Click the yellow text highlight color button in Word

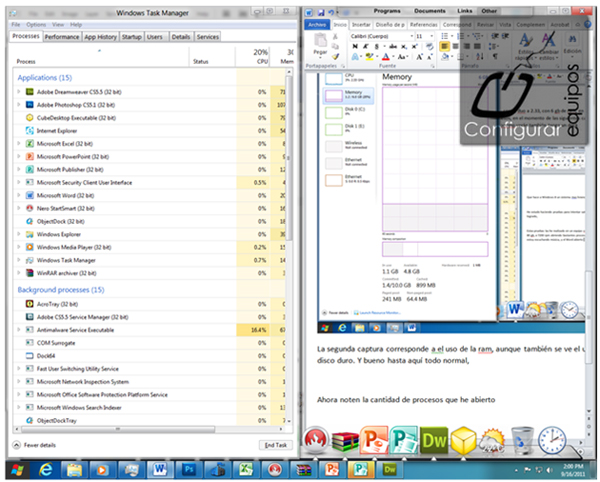369,57
